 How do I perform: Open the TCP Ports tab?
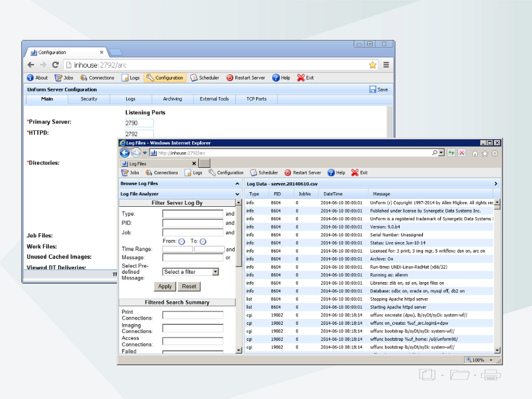255,99
